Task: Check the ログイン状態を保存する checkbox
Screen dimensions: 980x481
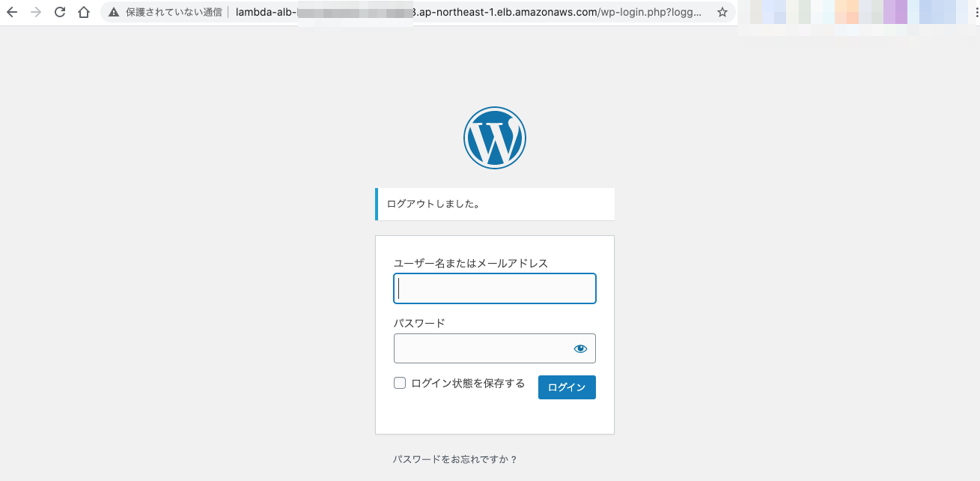Action: 400,383
